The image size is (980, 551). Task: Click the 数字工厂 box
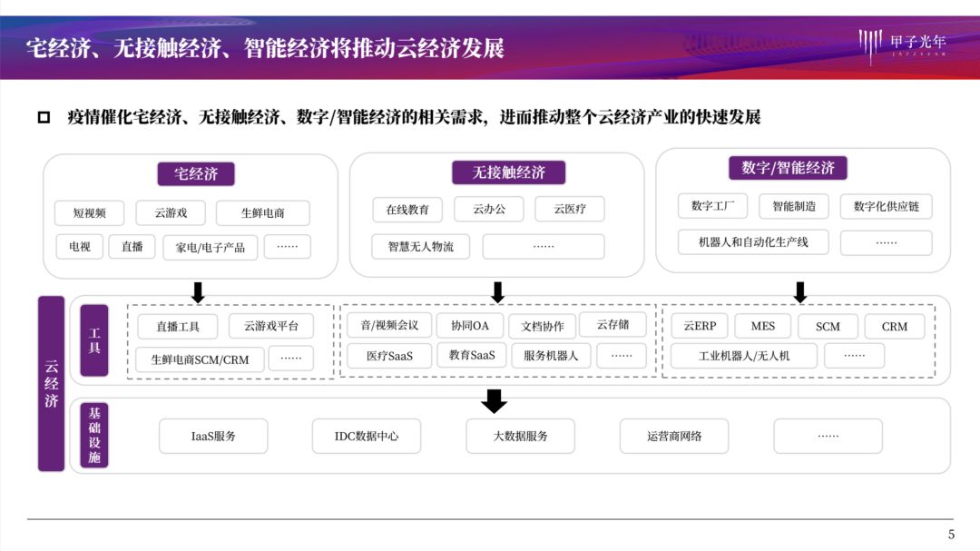click(x=712, y=206)
